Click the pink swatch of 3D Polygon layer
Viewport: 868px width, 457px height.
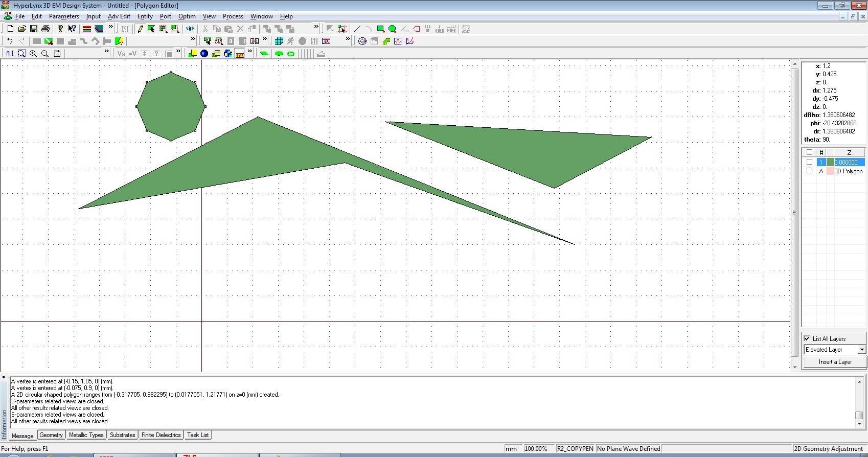(830, 171)
